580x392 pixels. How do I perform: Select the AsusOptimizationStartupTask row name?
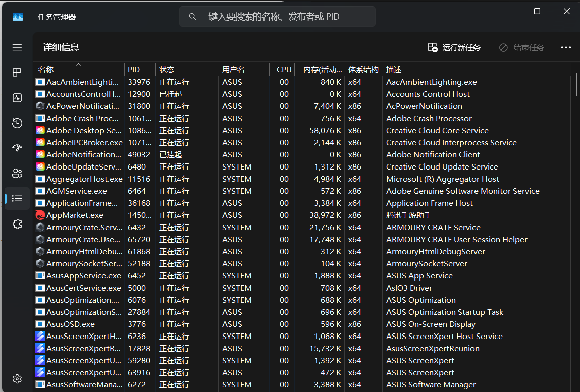pos(84,312)
